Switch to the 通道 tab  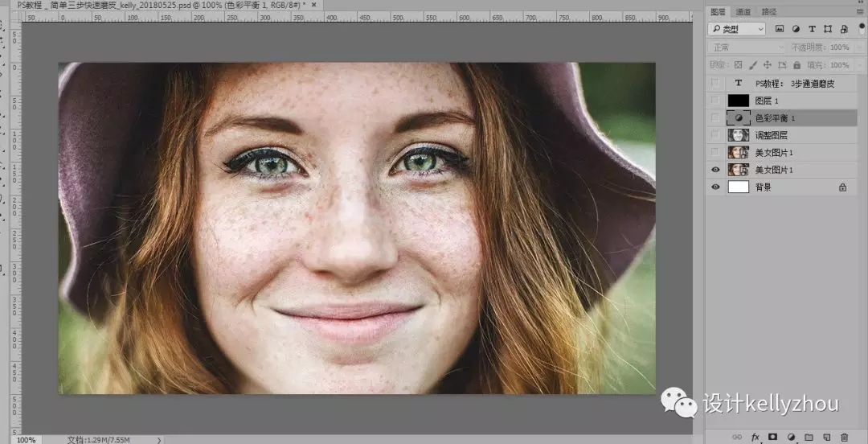tap(743, 11)
